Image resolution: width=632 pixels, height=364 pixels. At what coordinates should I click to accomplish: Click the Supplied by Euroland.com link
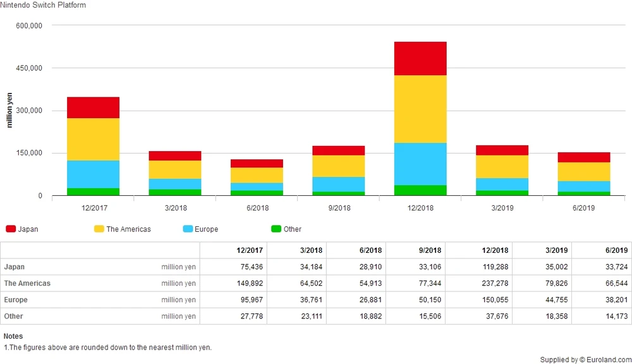pos(584,360)
